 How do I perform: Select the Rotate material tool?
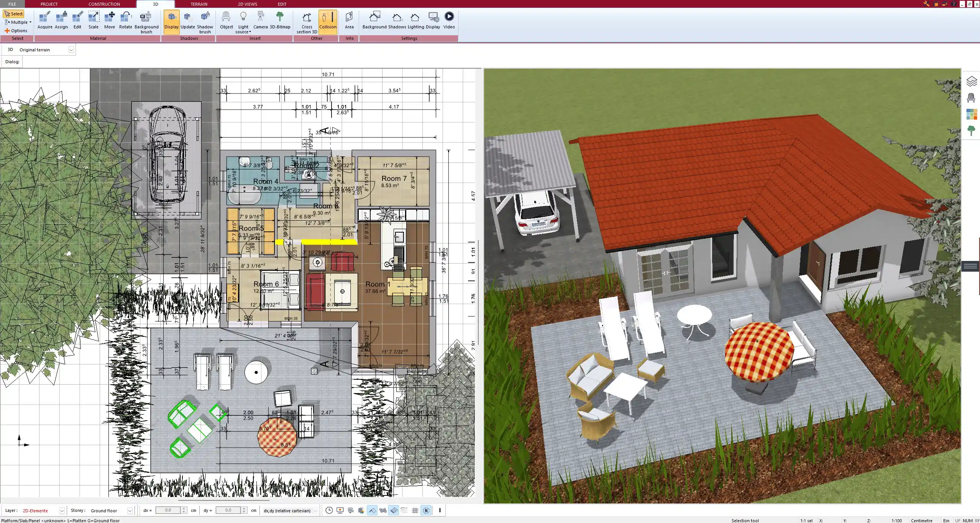coord(125,19)
